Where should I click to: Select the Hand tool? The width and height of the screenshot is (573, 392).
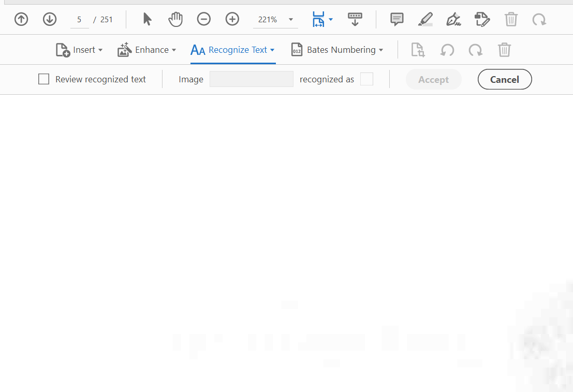175,19
